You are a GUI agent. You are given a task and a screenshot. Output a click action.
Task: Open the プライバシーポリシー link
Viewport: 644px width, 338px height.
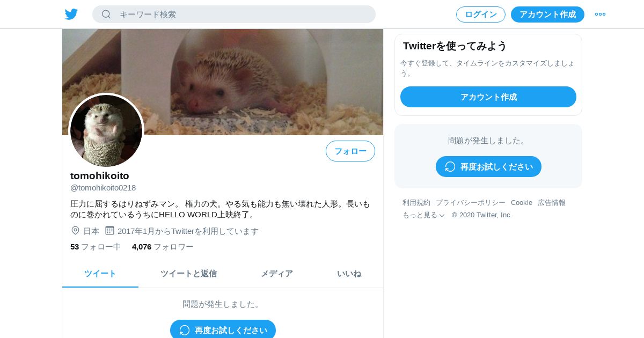point(471,203)
